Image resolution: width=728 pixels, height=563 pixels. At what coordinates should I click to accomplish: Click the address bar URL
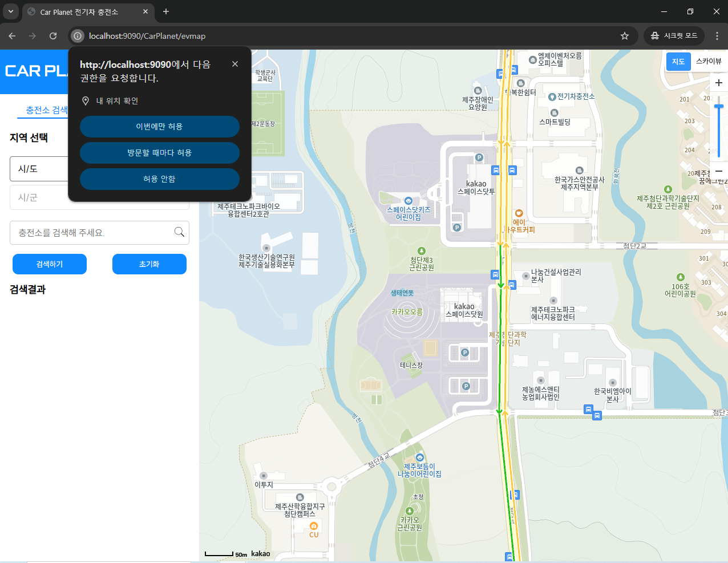point(147,36)
